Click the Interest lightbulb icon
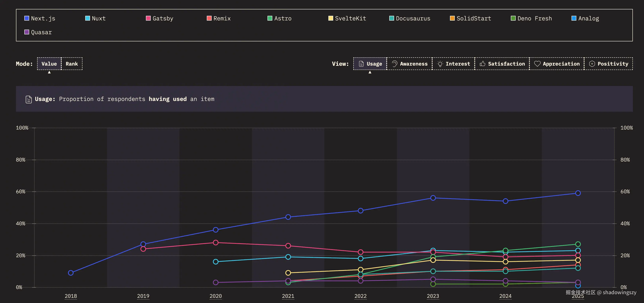This screenshot has height=303, width=644. tap(440, 64)
